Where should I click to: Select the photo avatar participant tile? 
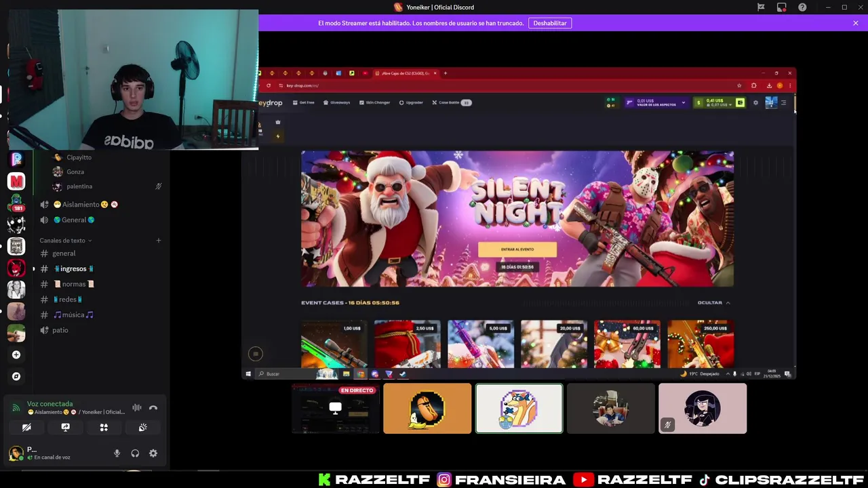point(611,409)
